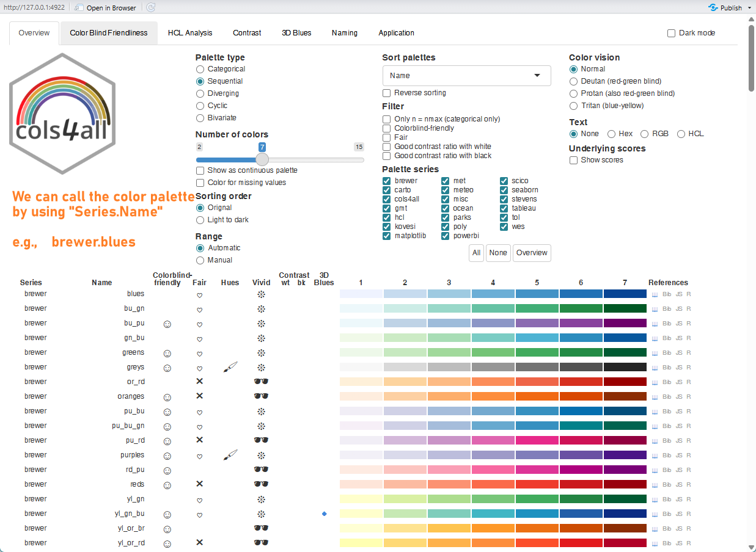Tick the Colorblind-friendly filter checkbox

(387, 128)
